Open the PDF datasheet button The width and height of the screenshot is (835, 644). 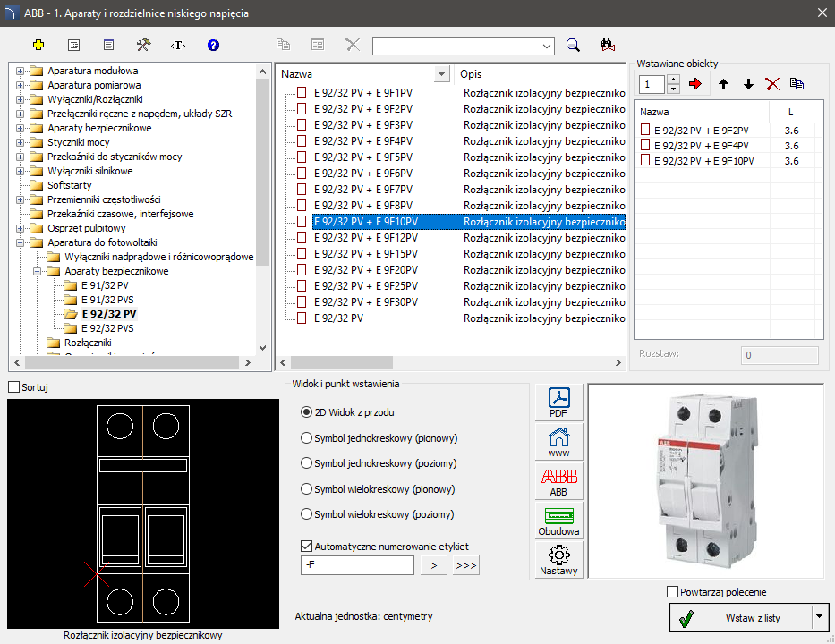[x=558, y=402]
